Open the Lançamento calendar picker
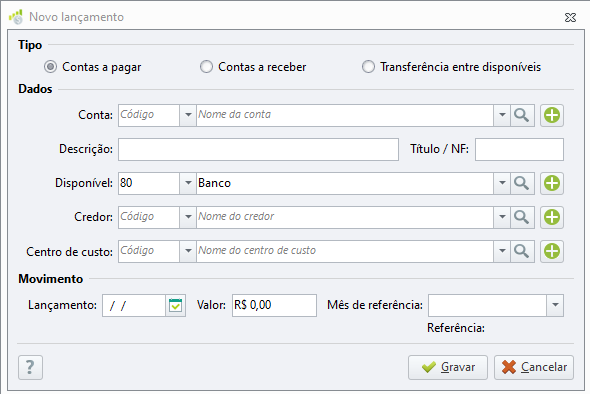The height and width of the screenshot is (394, 590). (176, 305)
